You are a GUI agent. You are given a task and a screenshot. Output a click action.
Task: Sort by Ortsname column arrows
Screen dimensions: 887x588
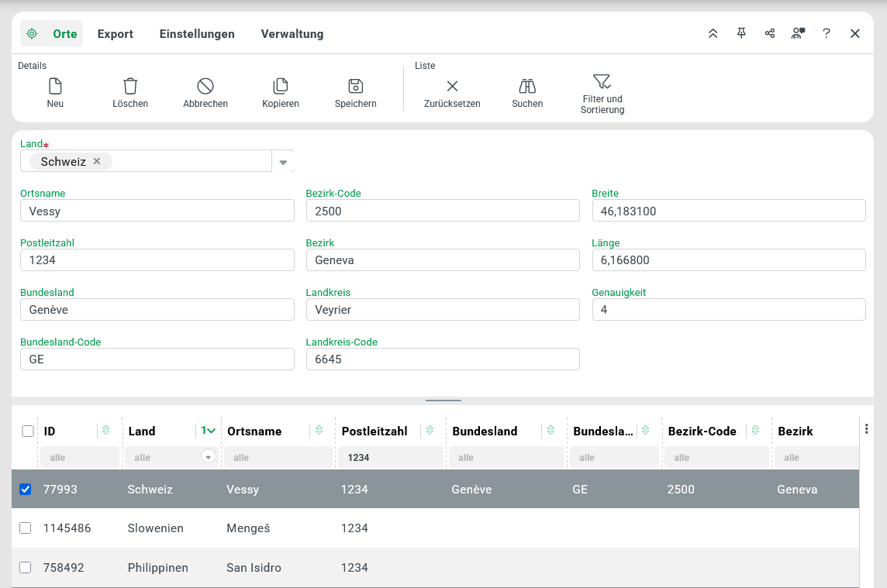pos(319,430)
